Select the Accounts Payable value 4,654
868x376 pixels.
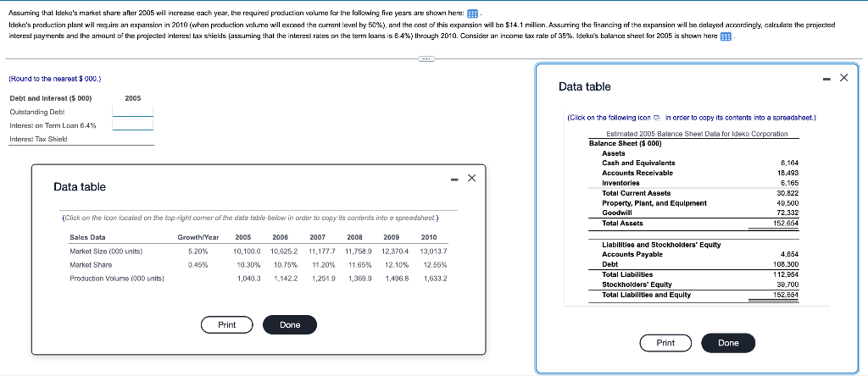coord(789,254)
